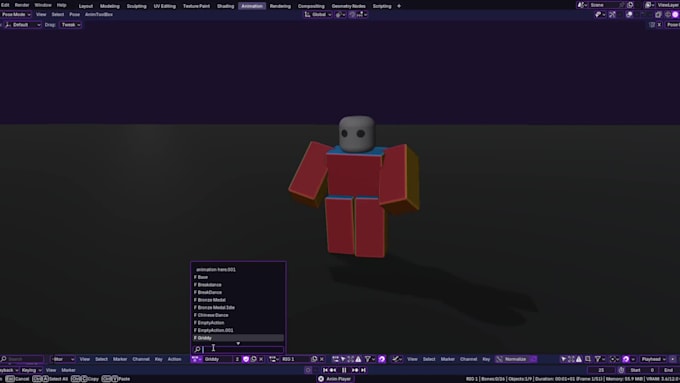Add a new workspace with plus icon

tap(399, 6)
